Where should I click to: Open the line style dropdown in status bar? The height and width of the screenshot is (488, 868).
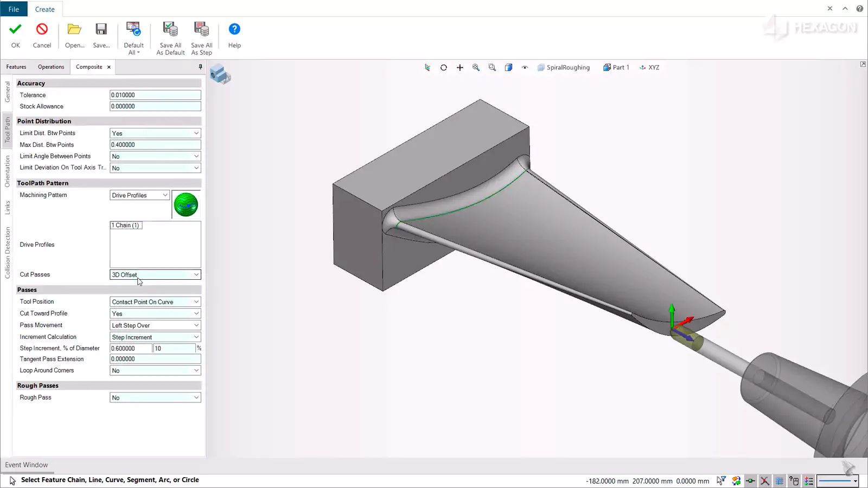click(838, 481)
